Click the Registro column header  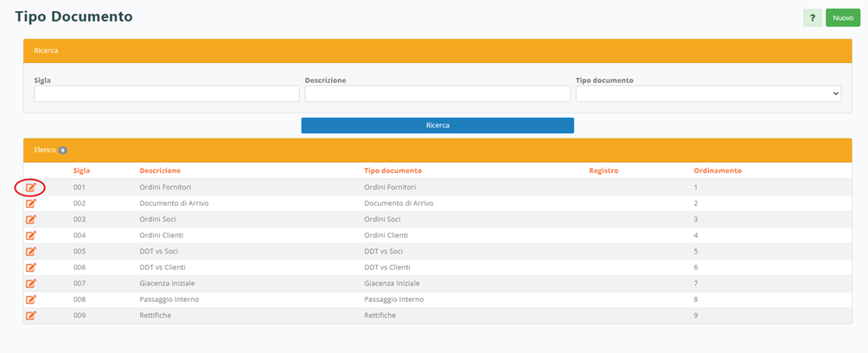[603, 170]
